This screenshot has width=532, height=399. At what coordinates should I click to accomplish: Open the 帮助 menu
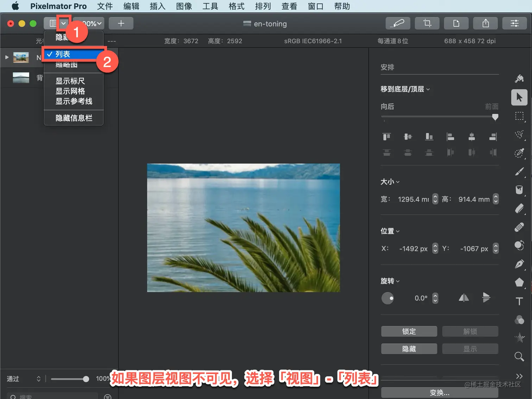pyautogui.click(x=342, y=6)
